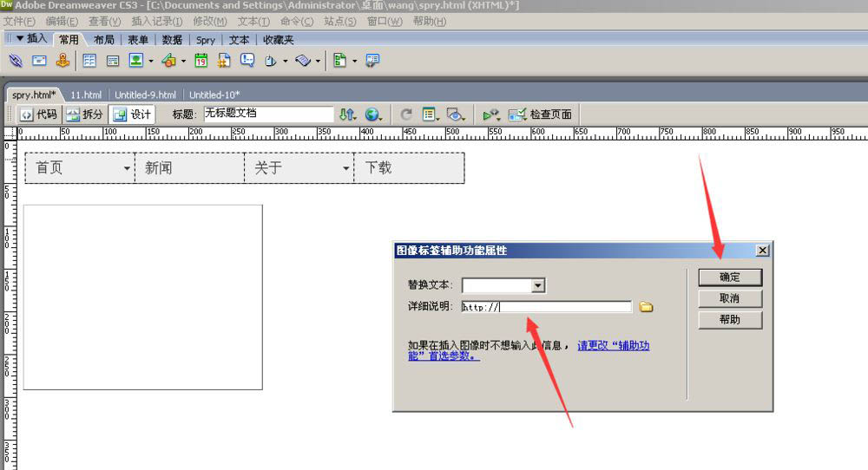Expand the 关于 Spry menu item arrow
Image resolution: width=868 pixels, height=470 pixels.
point(346,168)
